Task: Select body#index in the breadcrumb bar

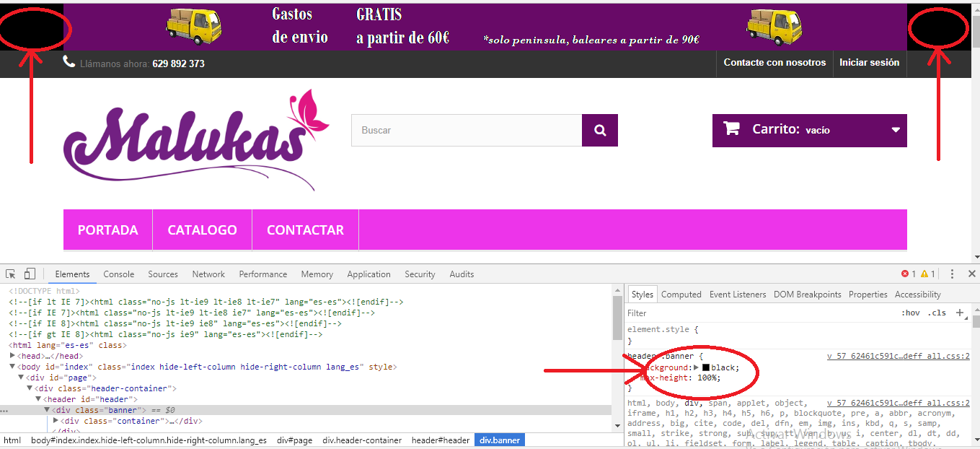Action: coord(149,440)
